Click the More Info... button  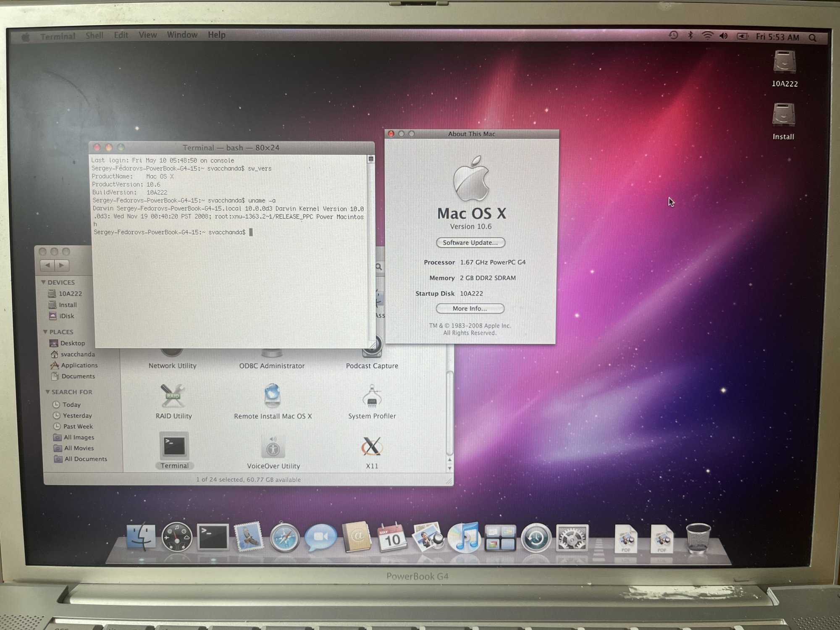tap(470, 309)
